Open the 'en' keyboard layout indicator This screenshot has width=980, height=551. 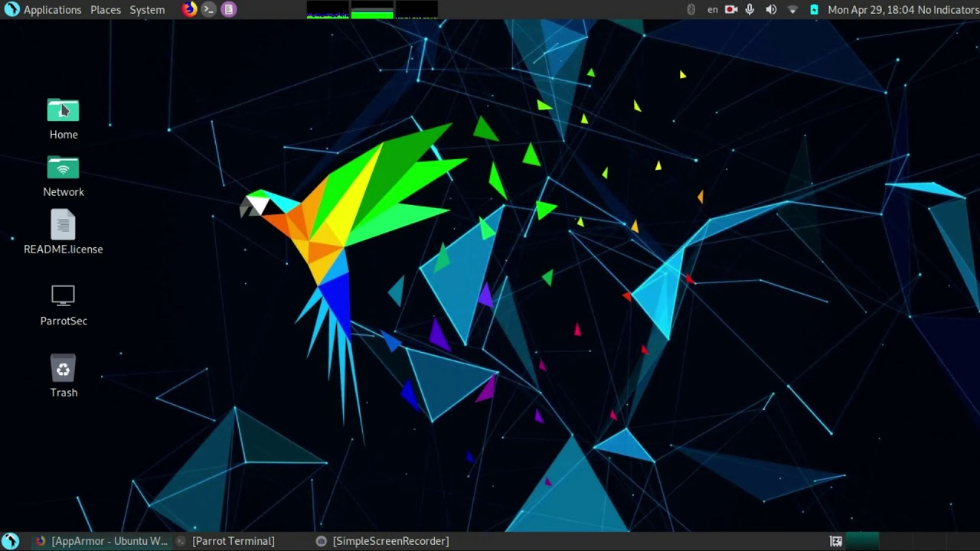(x=713, y=10)
